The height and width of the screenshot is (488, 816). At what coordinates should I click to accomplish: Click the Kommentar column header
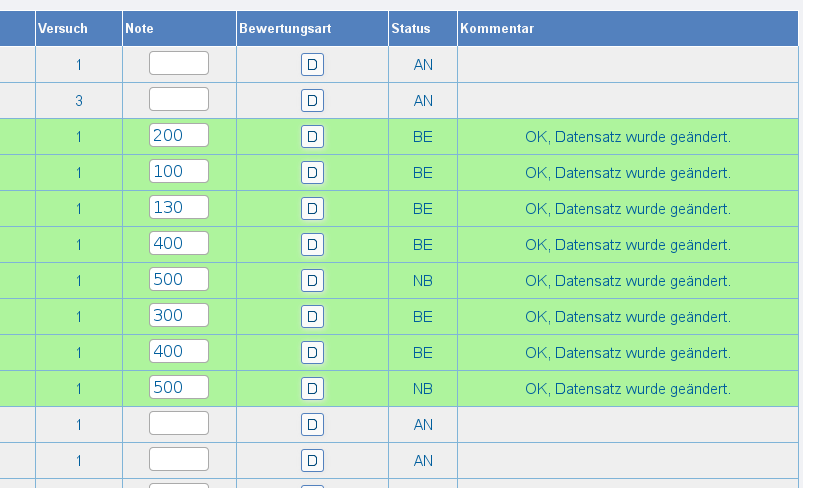pos(497,29)
